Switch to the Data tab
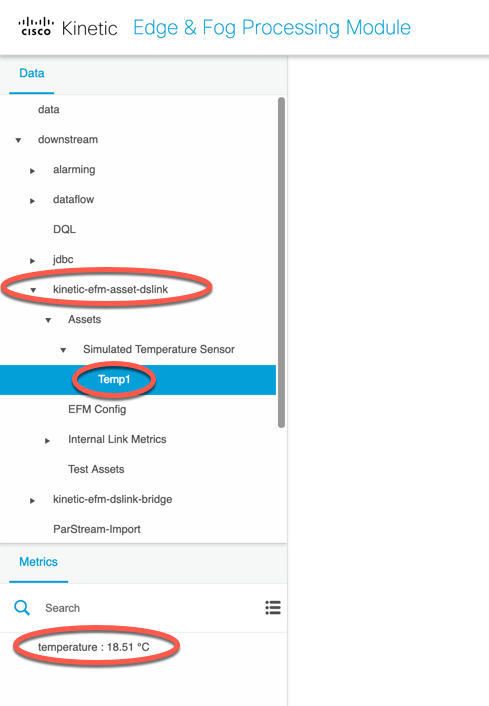The image size is (489, 706). click(x=32, y=73)
